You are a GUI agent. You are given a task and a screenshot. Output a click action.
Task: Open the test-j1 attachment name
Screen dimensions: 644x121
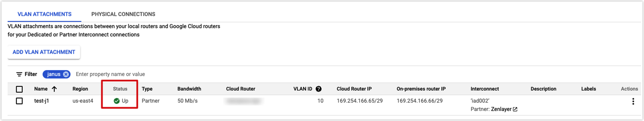(42, 101)
